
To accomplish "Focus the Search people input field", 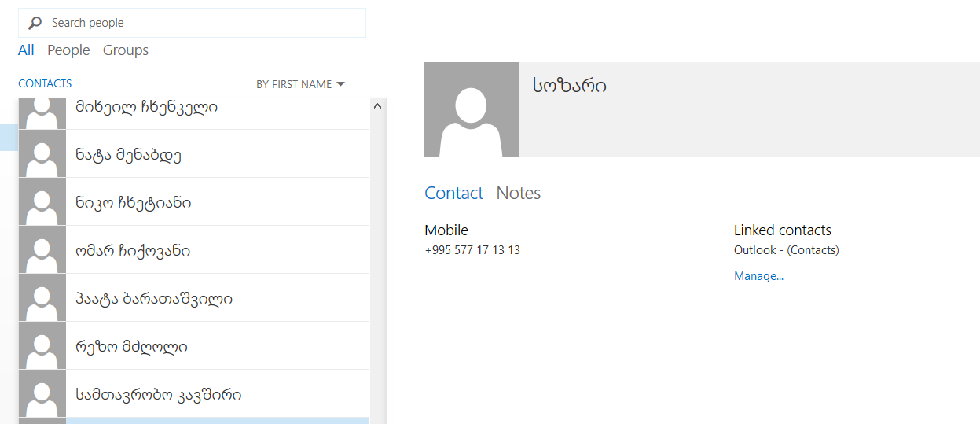I will coord(204,23).
